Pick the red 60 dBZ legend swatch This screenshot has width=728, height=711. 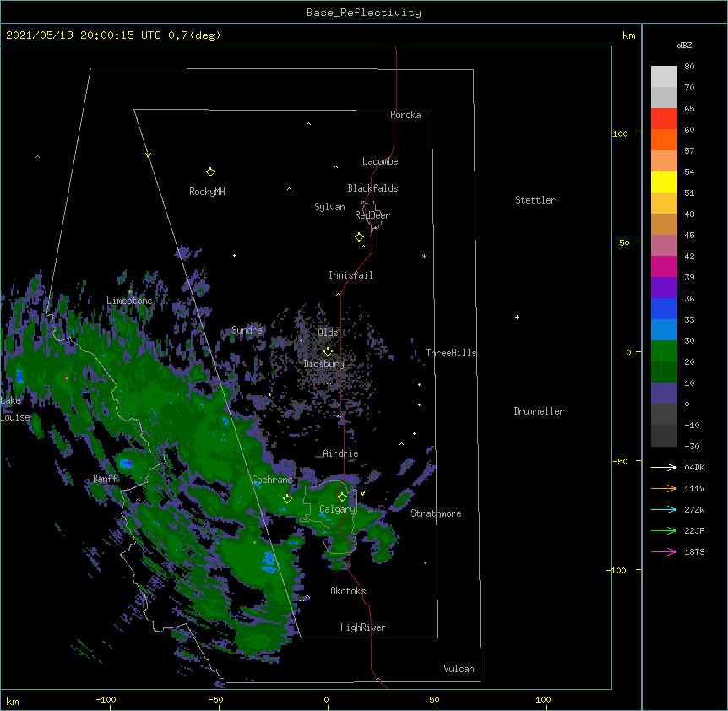coord(664,119)
